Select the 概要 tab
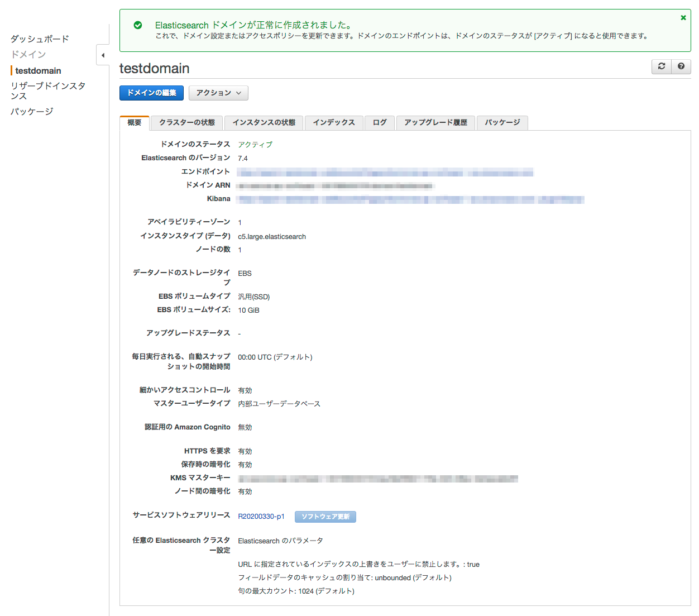This screenshot has height=616, width=699. coord(135,123)
